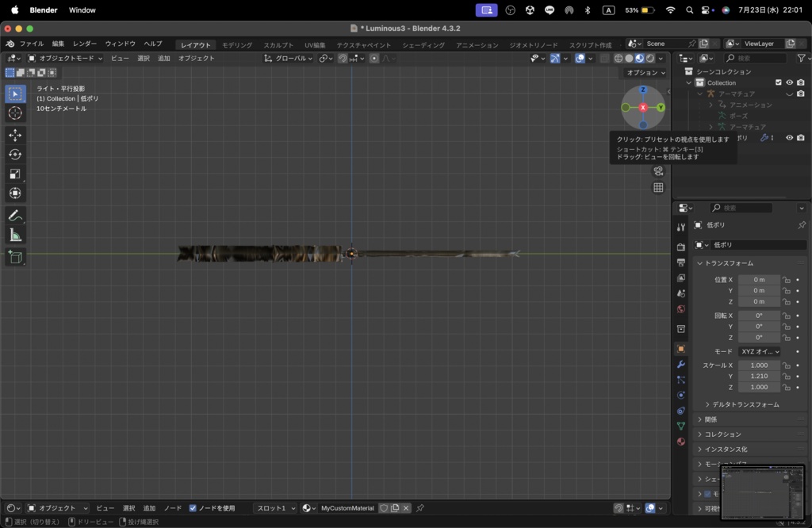Open the Object Constraints properties tab

681,411
